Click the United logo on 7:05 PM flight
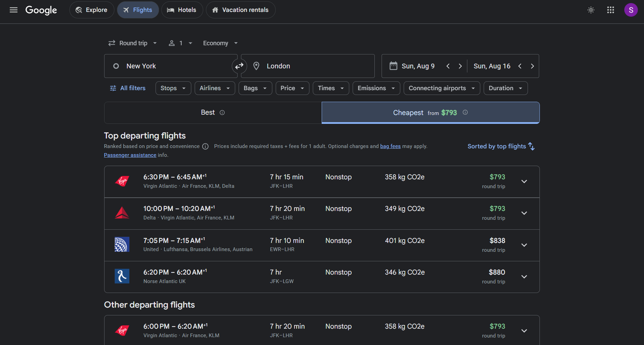644x345 pixels. [122, 245]
